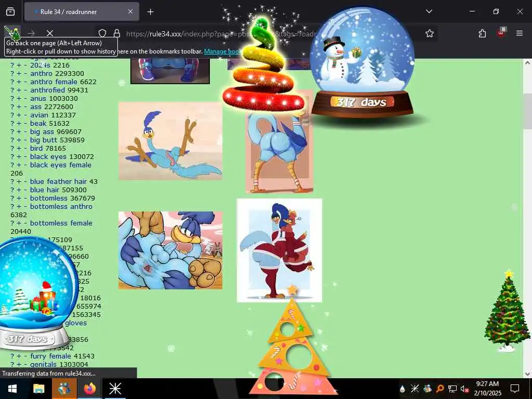Image resolution: width=532 pixels, height=399 pixels.
Task: Click the snowflake system tray icon
Action: pyautogui.click(x=415, y=389)
